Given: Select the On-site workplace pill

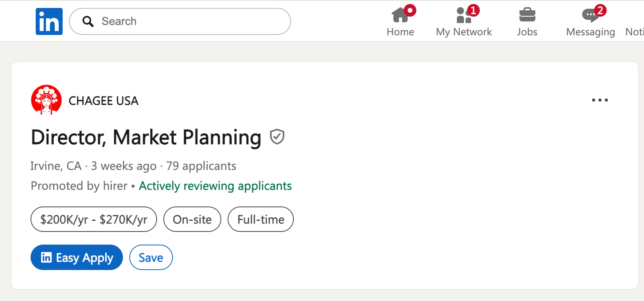Looking at the screenshot, I should click(192, 219).
